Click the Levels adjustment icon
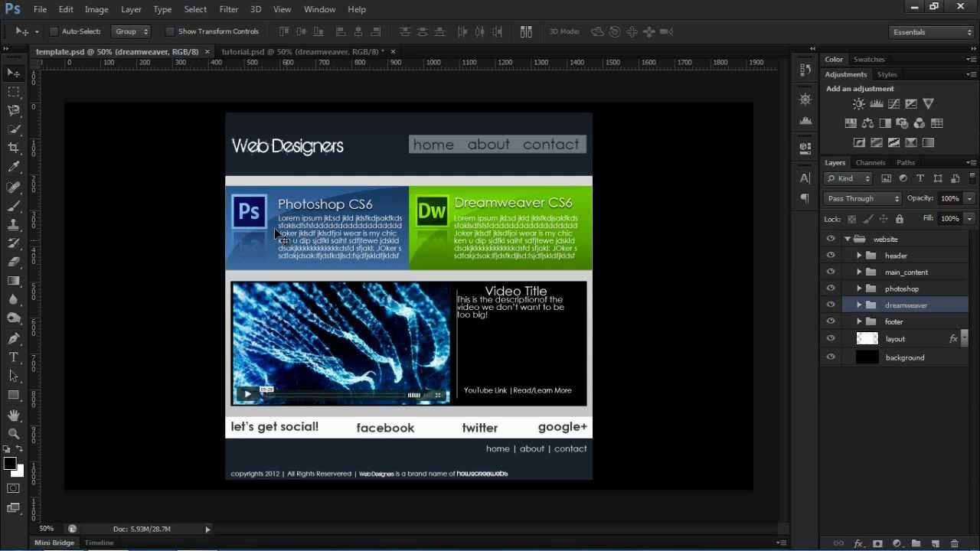 (877, 103)
